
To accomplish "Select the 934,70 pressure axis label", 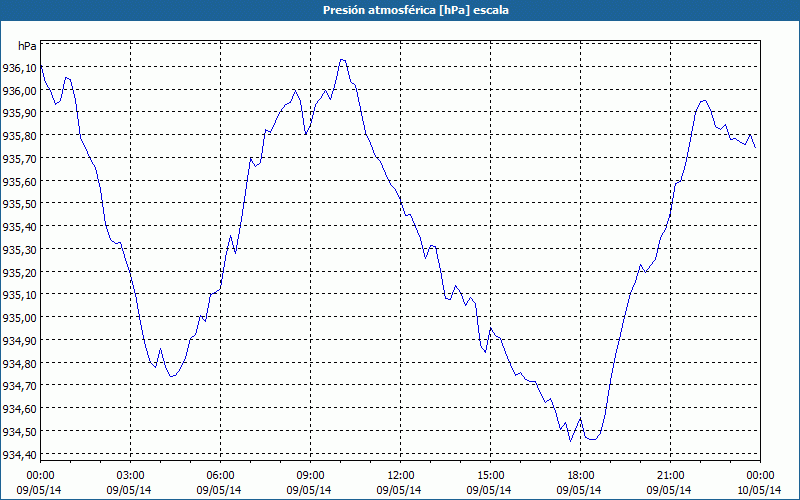I will [x=20, y=386].
